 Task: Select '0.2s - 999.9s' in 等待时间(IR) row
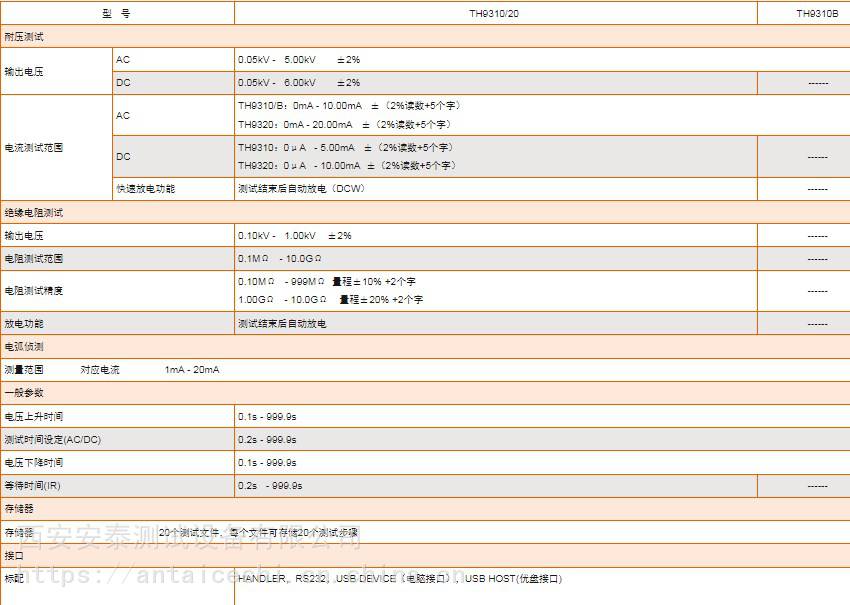pyautogui.click(x=270, y=486)
